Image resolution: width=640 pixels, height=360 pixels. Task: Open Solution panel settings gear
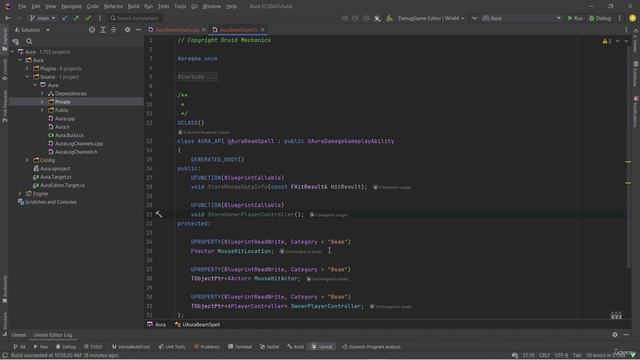coord(128,30)
